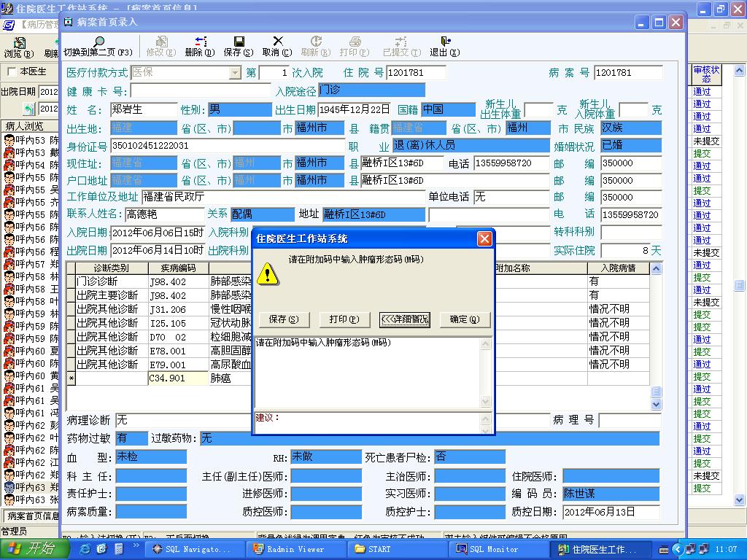Select patient icon for row 呼内53 first

pyautogui.click(x=9, y=140)
